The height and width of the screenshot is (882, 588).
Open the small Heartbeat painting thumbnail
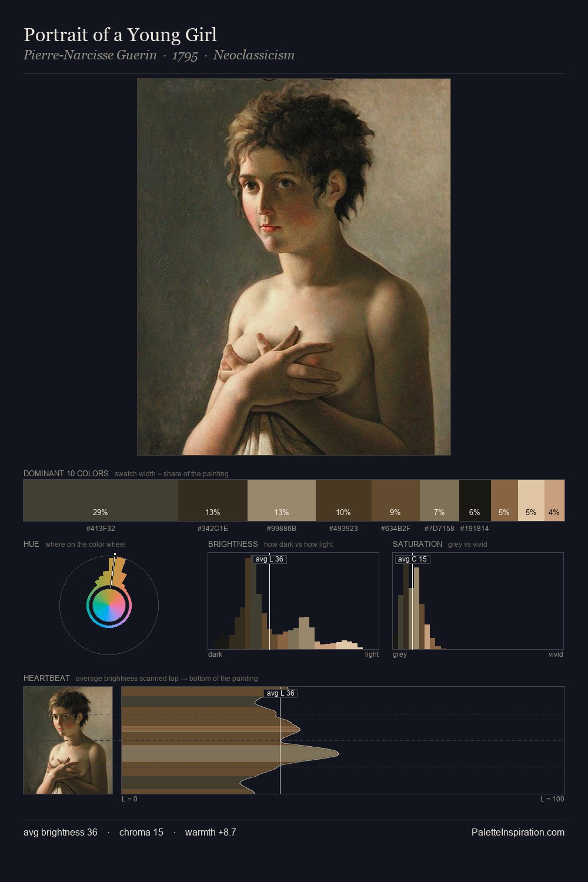(x=68, y=740)
